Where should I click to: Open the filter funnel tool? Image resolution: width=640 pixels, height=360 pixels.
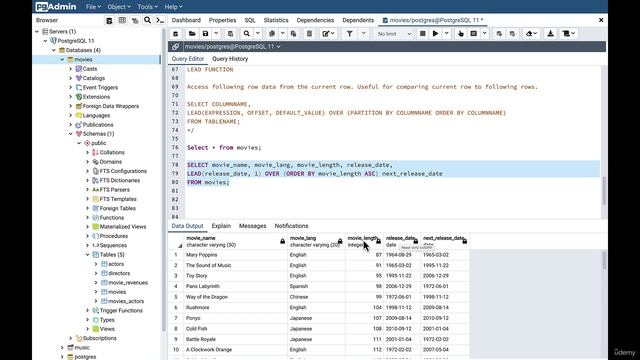[x=349, y=34]
